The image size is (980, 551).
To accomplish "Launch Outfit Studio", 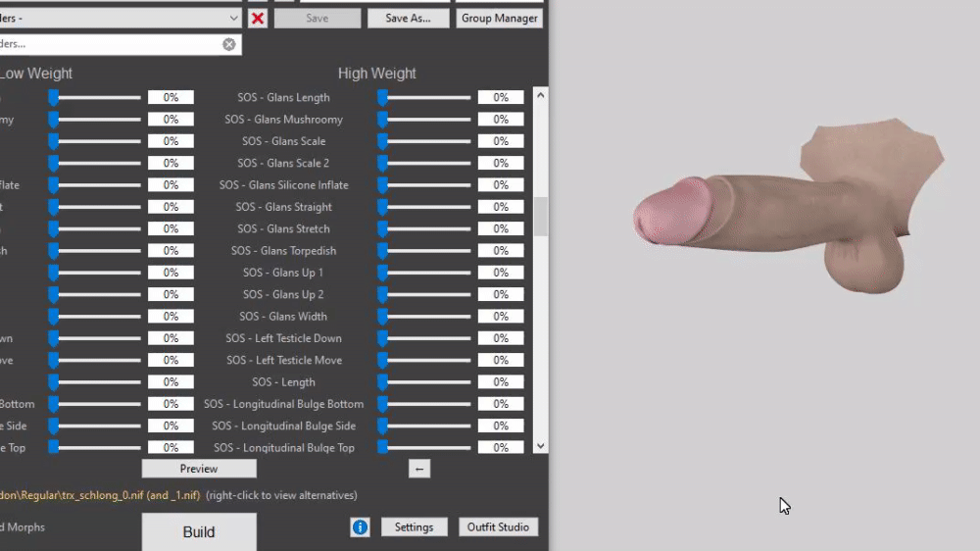I will pyautogui.click(x=498, y=527).
